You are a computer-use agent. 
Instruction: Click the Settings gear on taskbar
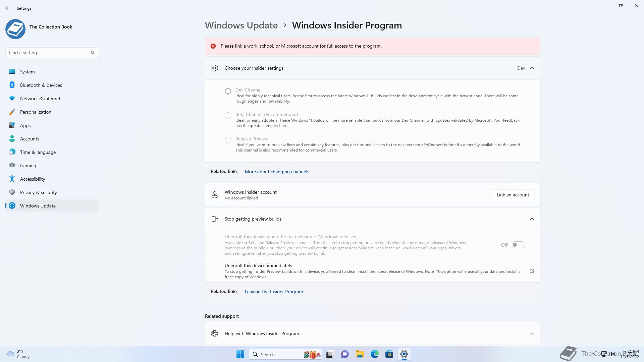[404, 354]
